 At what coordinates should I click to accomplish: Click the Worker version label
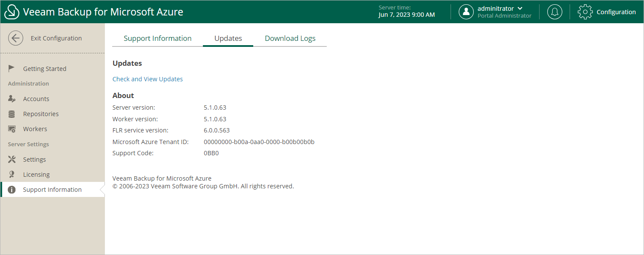(135, 119)
